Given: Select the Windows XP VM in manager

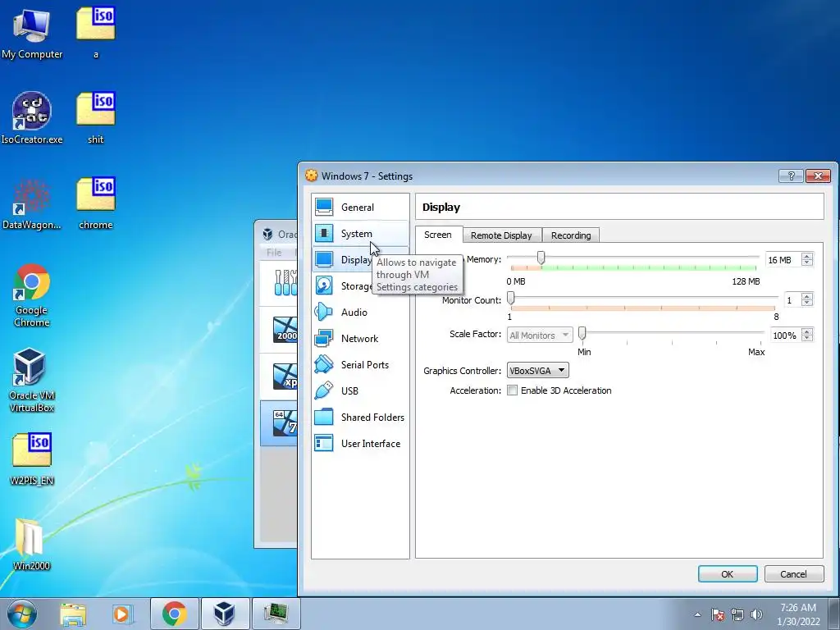Looking at the screenshot, I should 279,376.
